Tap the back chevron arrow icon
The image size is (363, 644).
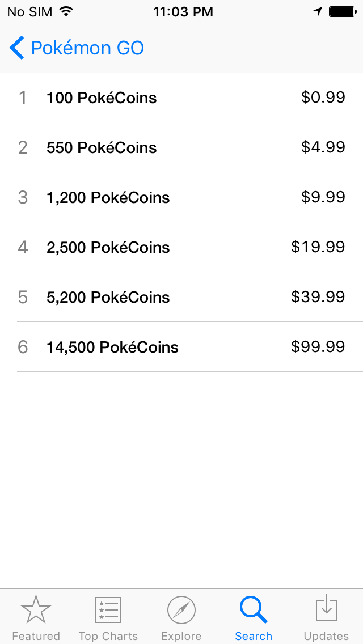point(17,48)
